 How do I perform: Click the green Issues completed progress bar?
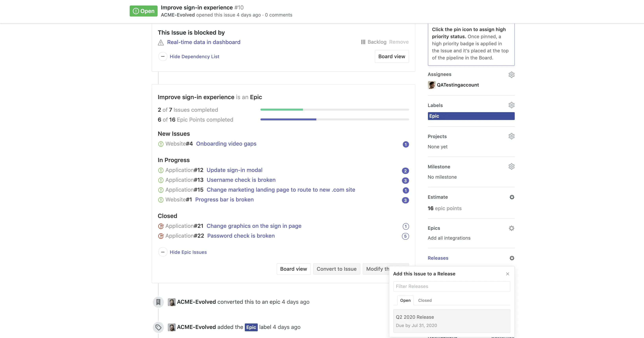335,110
